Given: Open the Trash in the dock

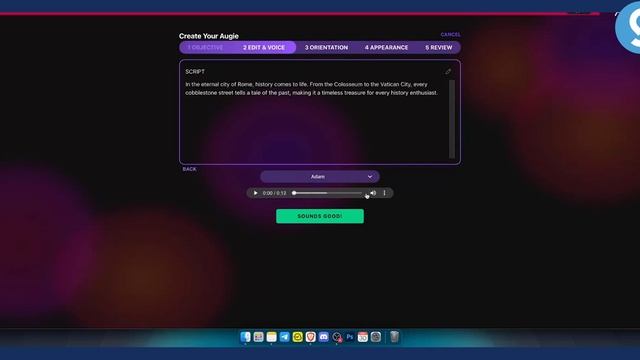Looking at the screenshot, I should pyautogui.click(x=394, y=337).
